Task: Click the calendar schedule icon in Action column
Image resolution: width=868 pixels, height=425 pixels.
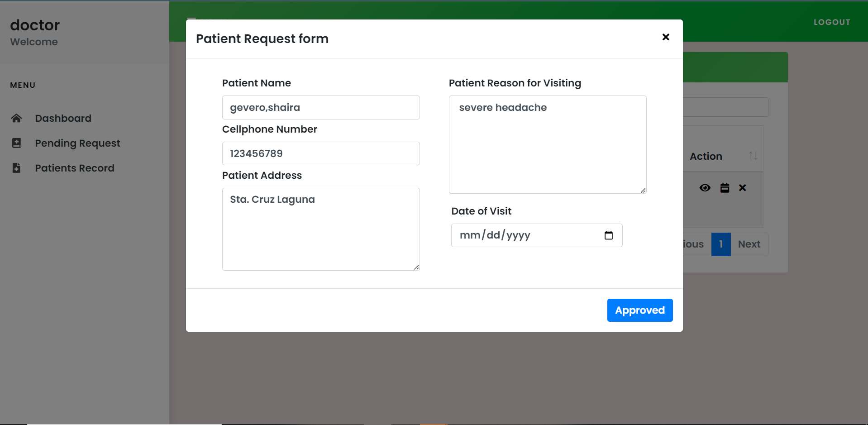Action: pyautogui.click(x=725, y=188)
